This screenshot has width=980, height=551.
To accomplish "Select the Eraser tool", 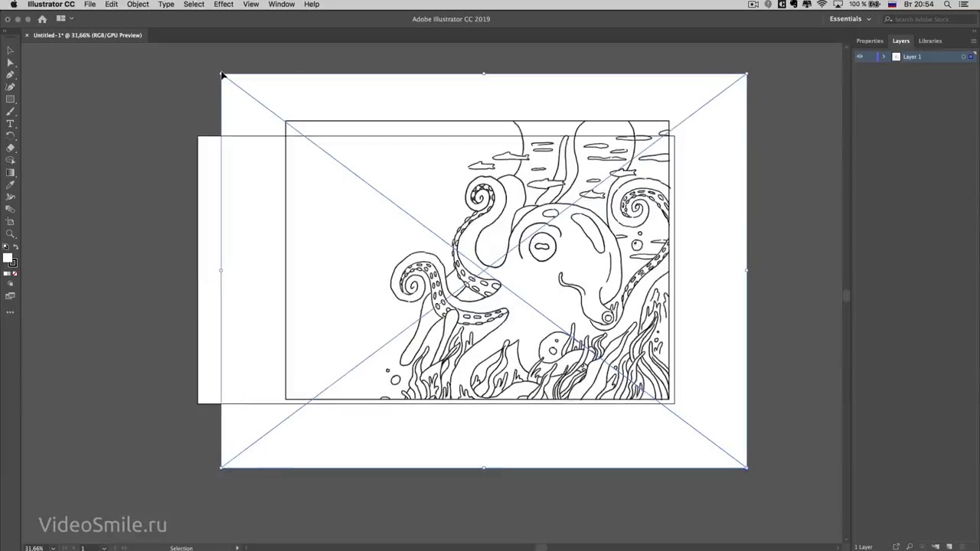I will [x=10, y=148].
